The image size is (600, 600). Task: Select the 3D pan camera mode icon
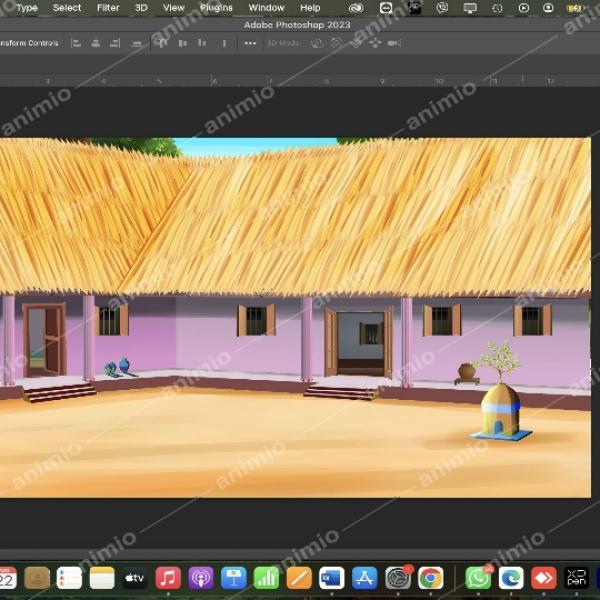[x=356, y=43]
